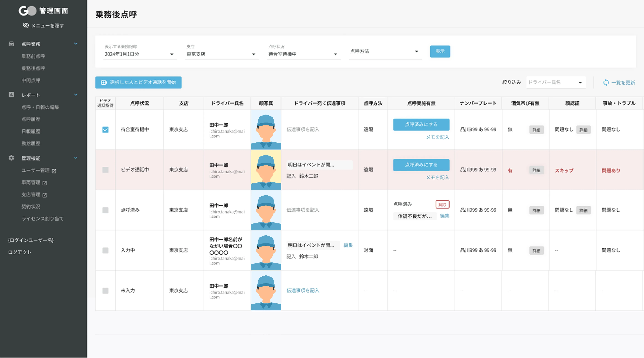Open 乗務前点呼 in the sidebar
This screenshot has width=644, height=358.
tap(33, 56)
